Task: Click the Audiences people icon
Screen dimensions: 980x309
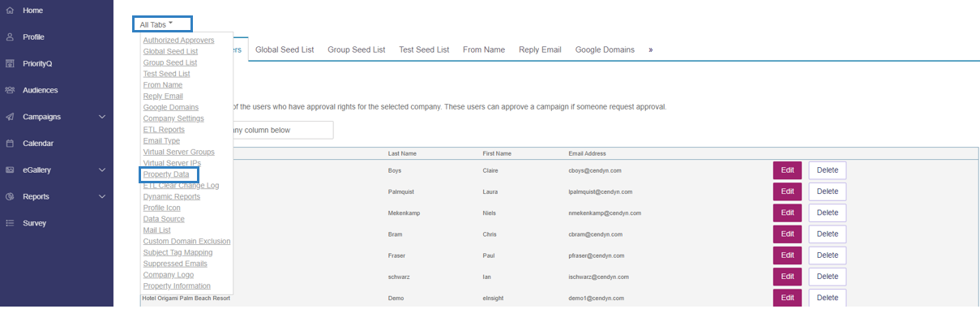Action: click(10, 90)
